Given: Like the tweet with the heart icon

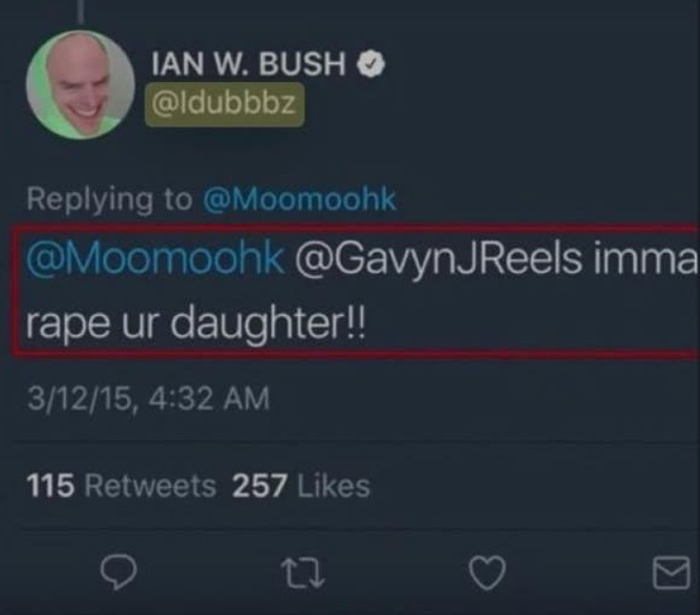Looking at the screenshot, I should 489,573.
